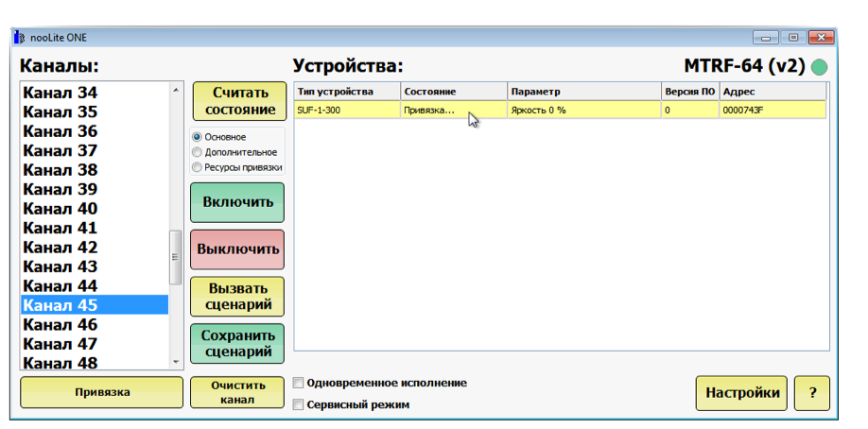Click the channel list scroll down arrow

tap(176, 362)
